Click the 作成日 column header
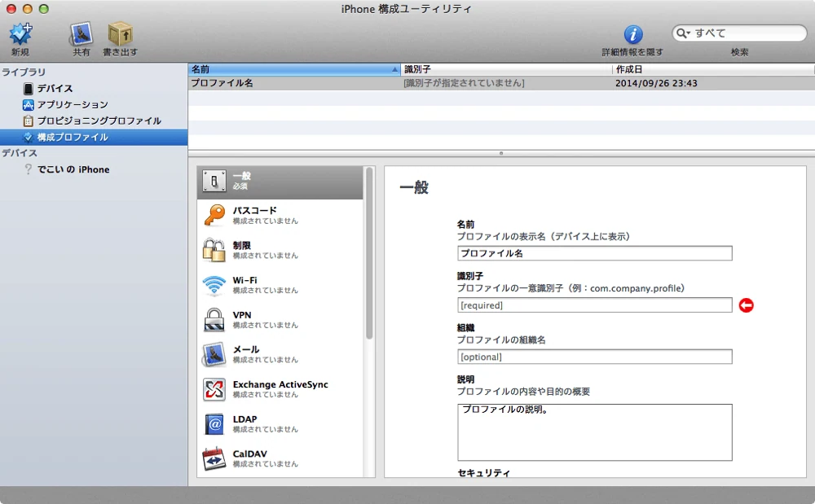The height and width of the screenshot is (504, 815). (x=713, y=69)
